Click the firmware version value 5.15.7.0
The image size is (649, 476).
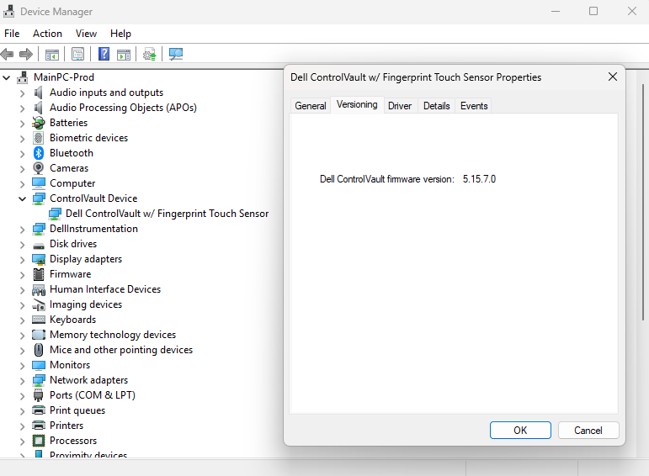[x=479, y=179]
